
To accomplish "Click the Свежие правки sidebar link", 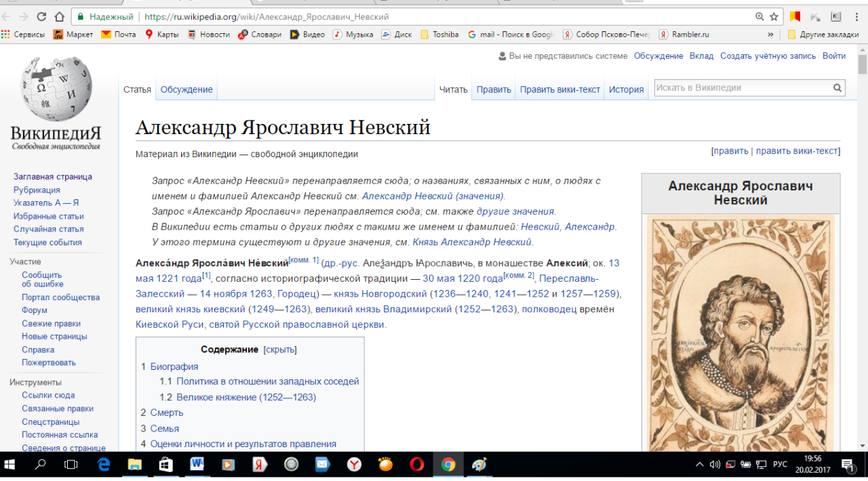I will coord(51,324).
